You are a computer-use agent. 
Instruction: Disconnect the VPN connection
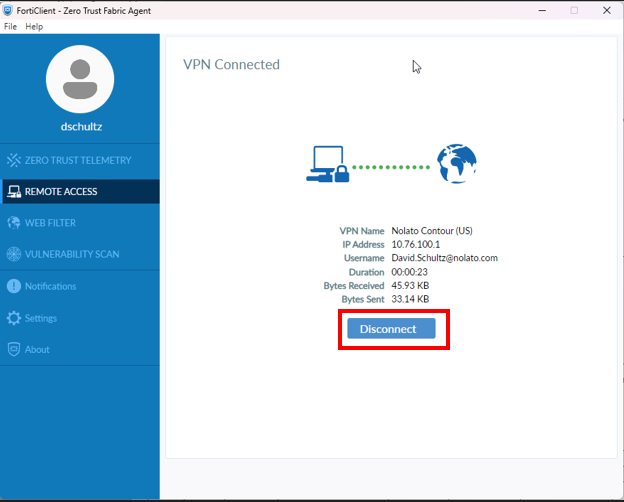coord(391,328)
